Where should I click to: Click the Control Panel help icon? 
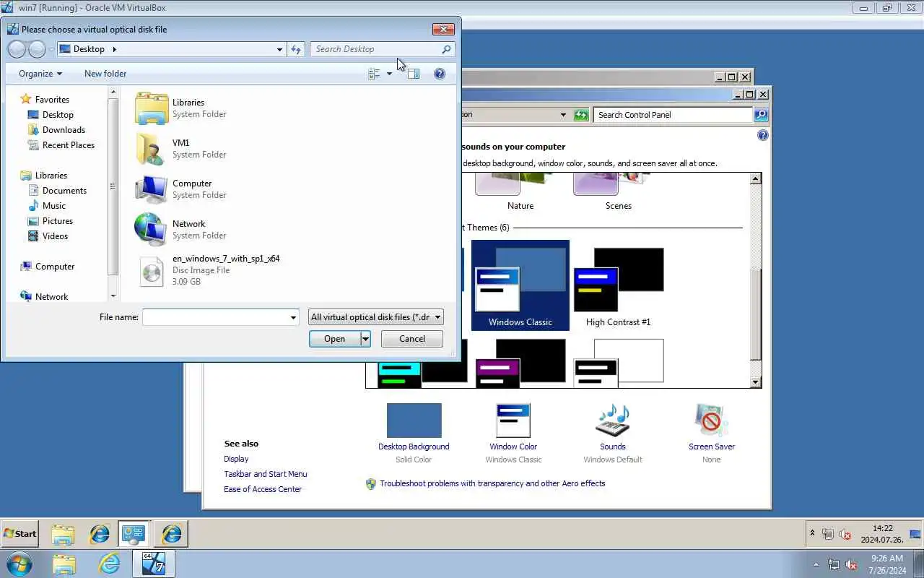click(x=762, y=135)
